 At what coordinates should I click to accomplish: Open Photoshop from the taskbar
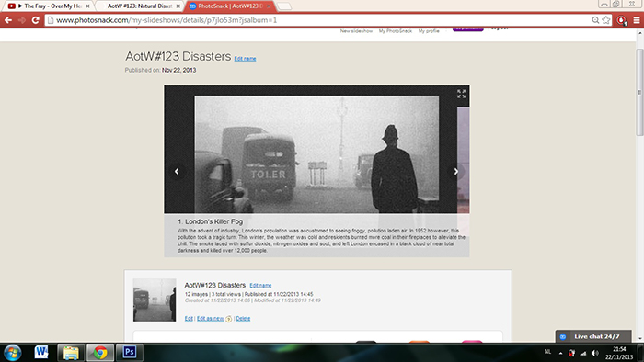pyautogui.click(x=130, y=353)
